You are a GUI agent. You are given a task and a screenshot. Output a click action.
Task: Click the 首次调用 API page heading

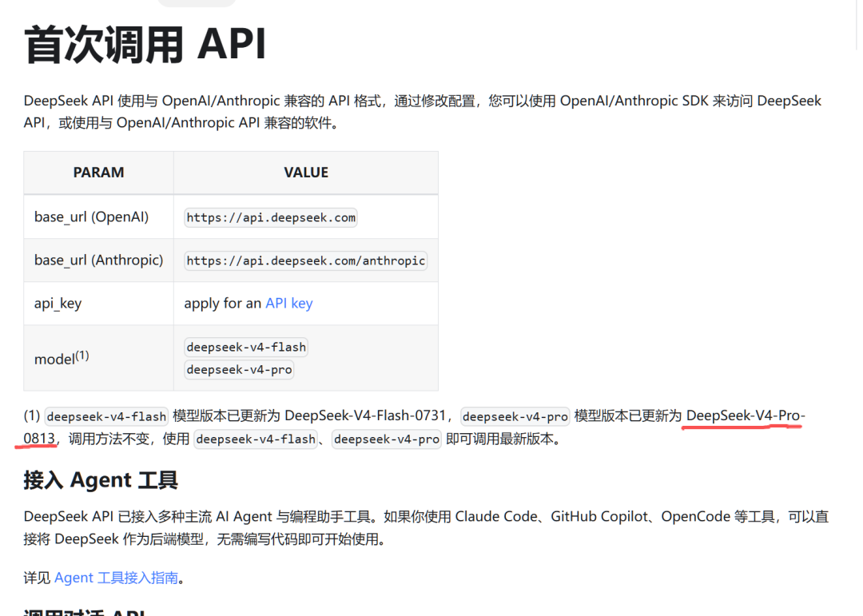click(145, 44)
